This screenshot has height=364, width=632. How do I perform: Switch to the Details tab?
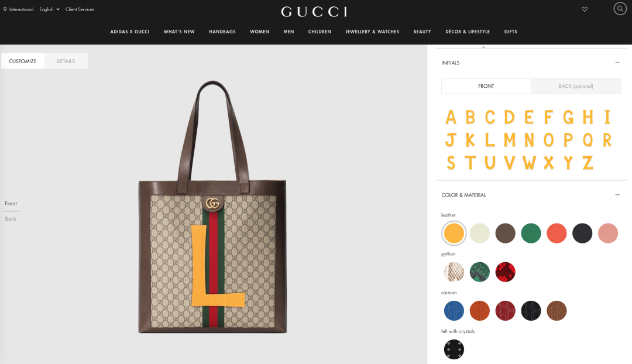[66, 61]
